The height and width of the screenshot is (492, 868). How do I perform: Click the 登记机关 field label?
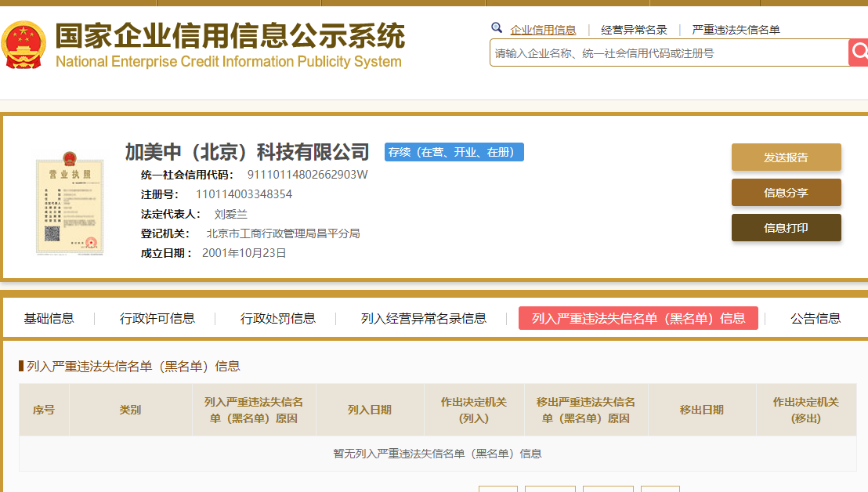pos(165,233)
